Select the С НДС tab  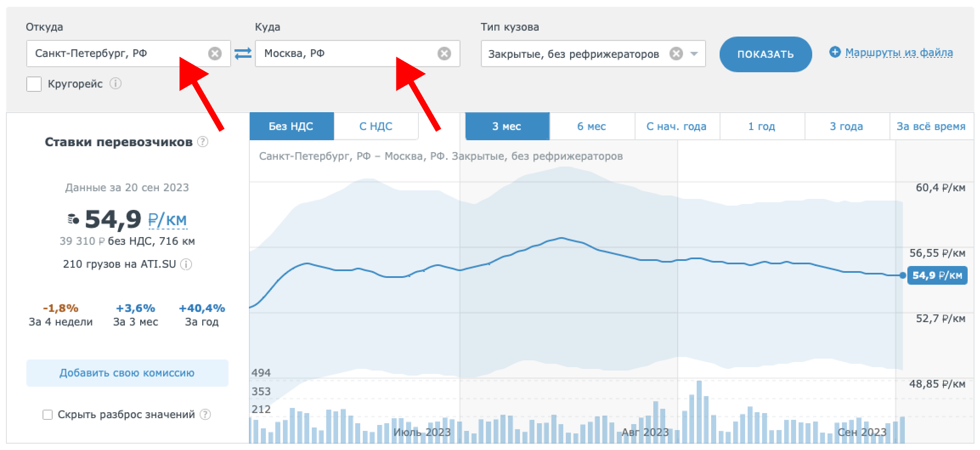376,126
